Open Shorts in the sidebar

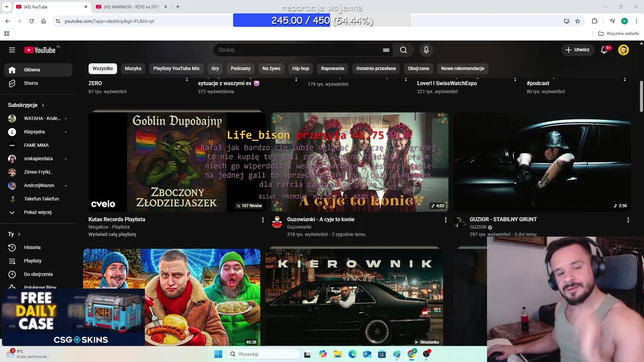(x=38, y=83)
